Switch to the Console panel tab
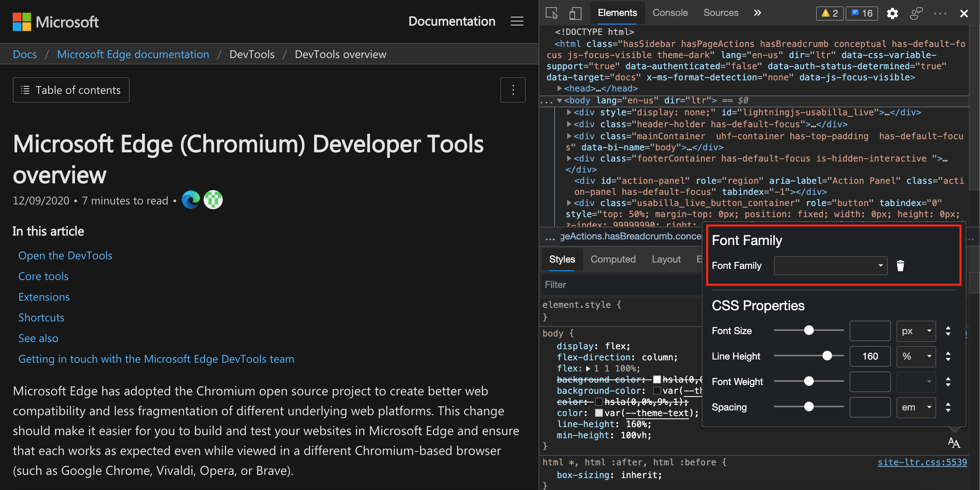 pos(669,12)
